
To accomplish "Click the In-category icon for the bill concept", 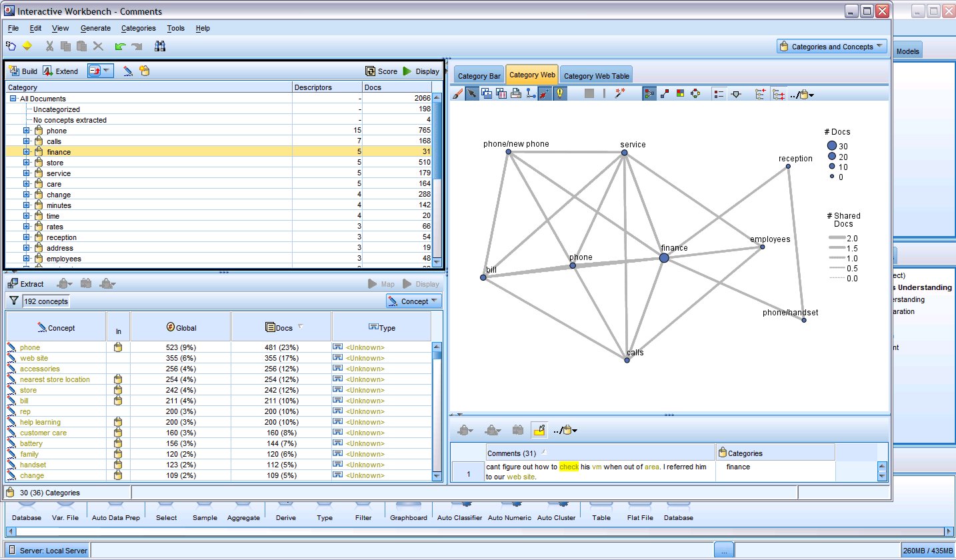I will pyautogui.click(x=118, y=401).
